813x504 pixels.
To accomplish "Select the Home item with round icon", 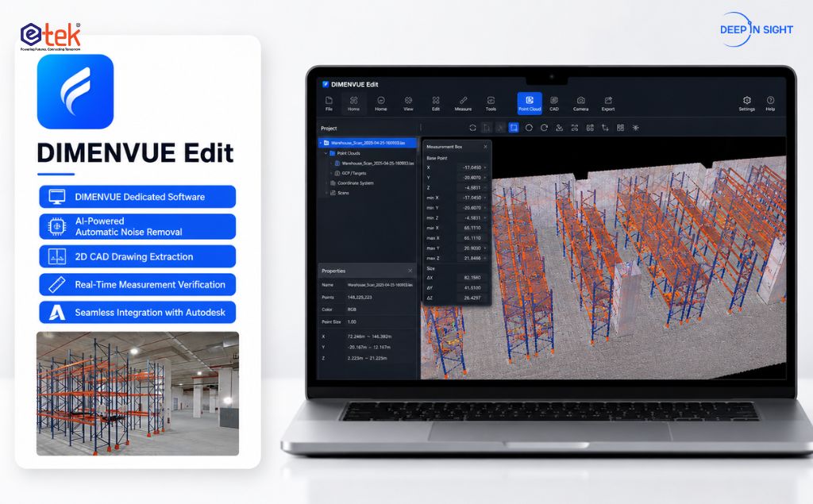I will (x=381, y=103).
